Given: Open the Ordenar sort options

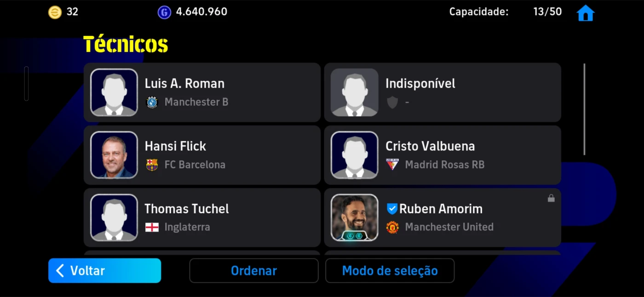Looking at the screenshot, I should [254, 270].
